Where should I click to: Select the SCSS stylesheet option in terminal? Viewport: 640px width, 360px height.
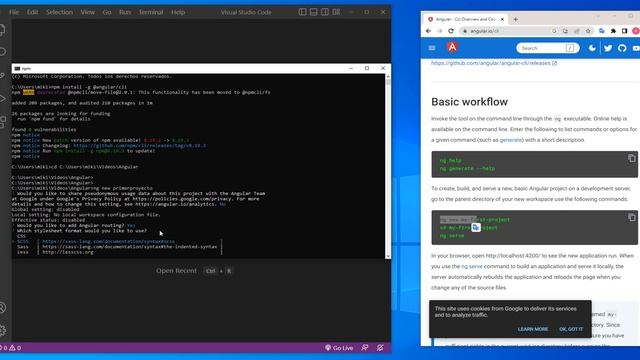(23, 241)
